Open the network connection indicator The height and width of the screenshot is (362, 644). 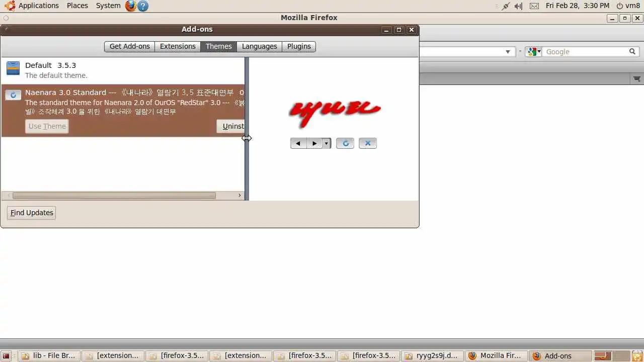click(x=506, y=6)
